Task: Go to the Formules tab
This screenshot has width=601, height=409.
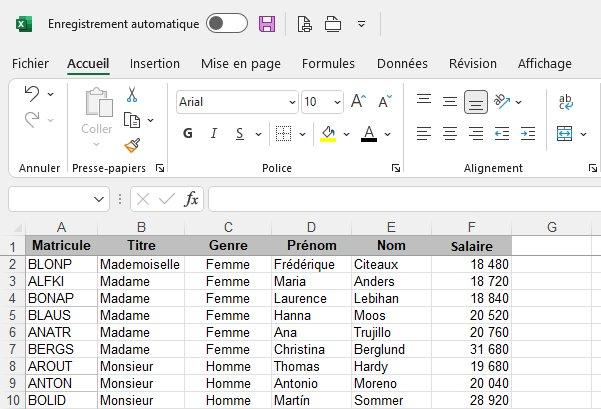Action: 328,63
